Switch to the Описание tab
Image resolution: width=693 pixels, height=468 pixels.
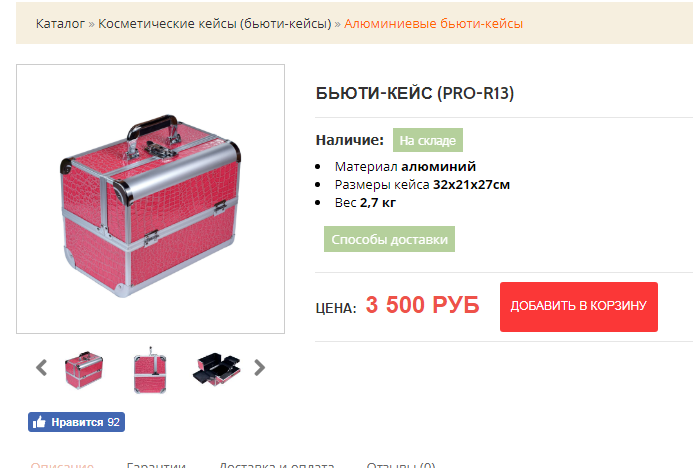pos(62,464)
